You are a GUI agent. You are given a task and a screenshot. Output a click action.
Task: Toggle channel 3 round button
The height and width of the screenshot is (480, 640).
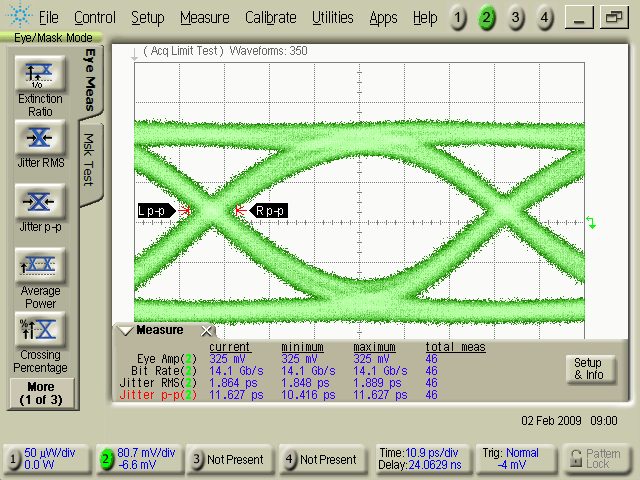[515, 18]
